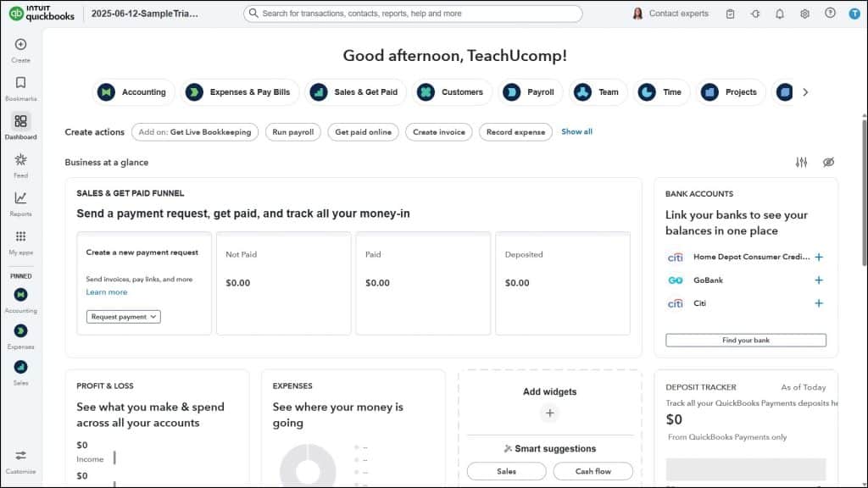Switch to the Customers shortcut tab
868x488 pixels.
point(452,91)
